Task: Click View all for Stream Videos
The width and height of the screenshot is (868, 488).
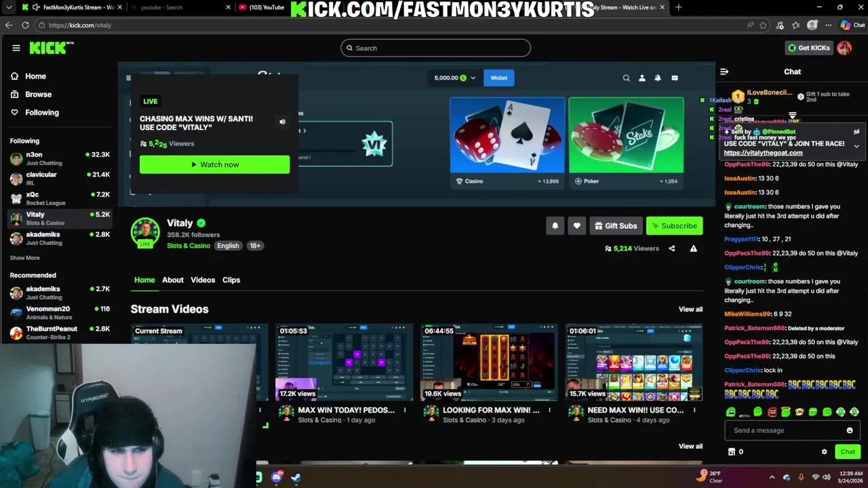Action: coord(690,309)
